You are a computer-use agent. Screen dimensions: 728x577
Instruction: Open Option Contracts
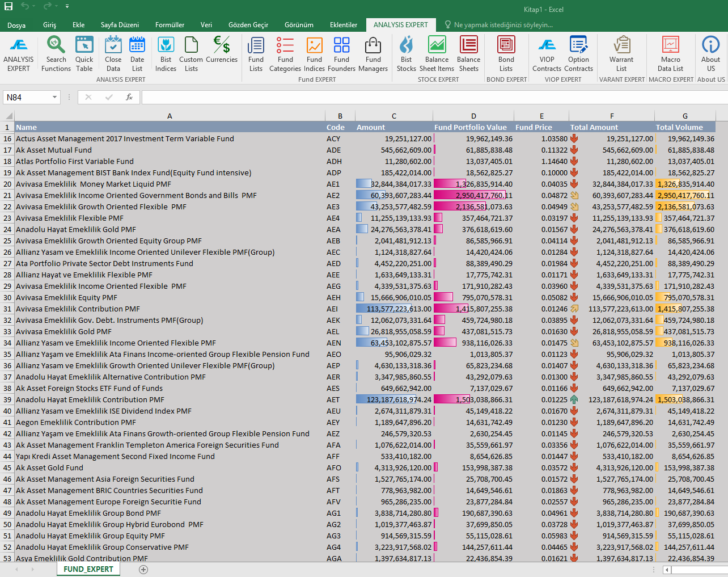[578, 54]
